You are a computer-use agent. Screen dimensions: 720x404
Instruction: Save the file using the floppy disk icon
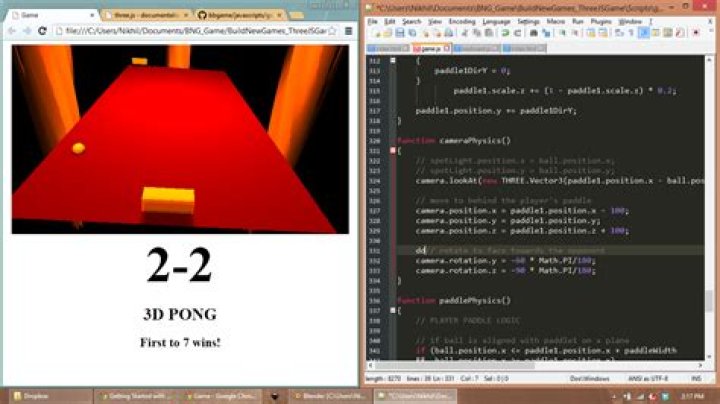coord(399,33)
